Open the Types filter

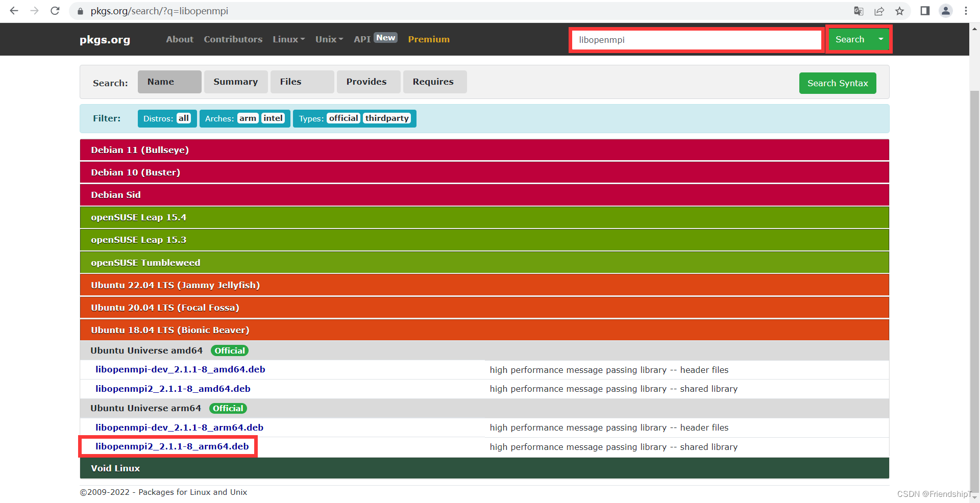(x=354, y=118)
